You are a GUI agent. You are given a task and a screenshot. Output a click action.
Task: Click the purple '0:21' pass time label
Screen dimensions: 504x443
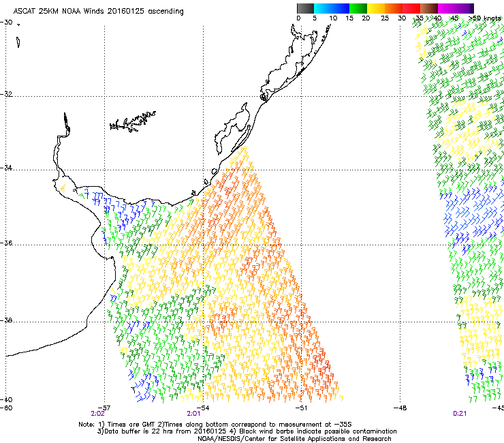pos(460,414)
